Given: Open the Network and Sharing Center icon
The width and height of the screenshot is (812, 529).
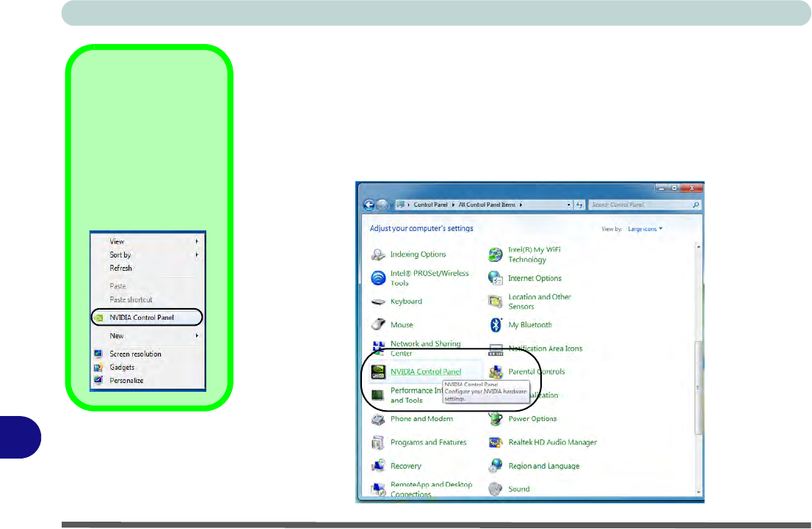Looking at the screenshot, I should coord(378,349).
